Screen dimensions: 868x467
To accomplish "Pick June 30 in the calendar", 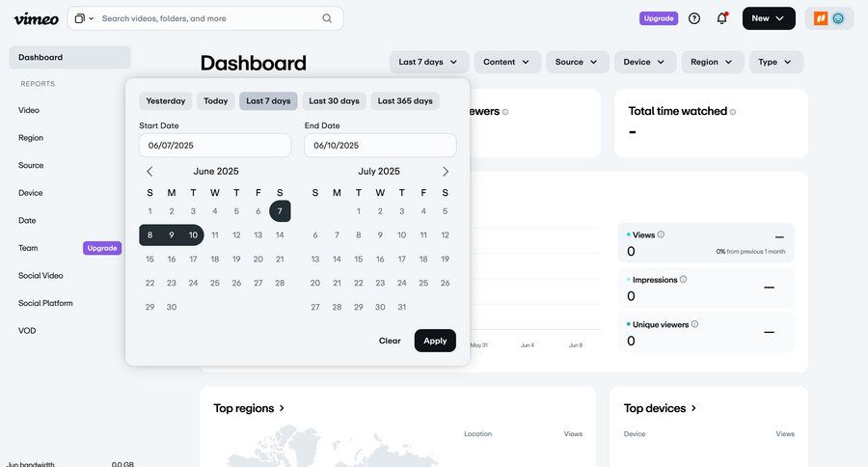I will (172, 307).
